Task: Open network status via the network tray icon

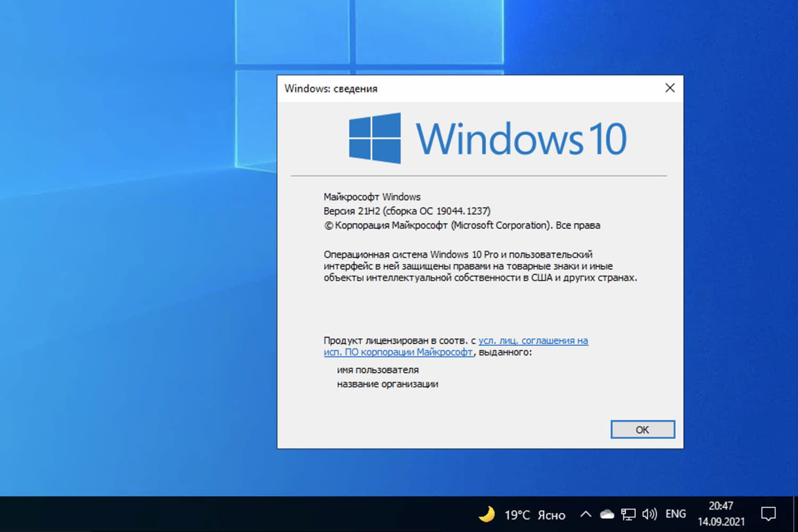Action: (x=629, y=514)
